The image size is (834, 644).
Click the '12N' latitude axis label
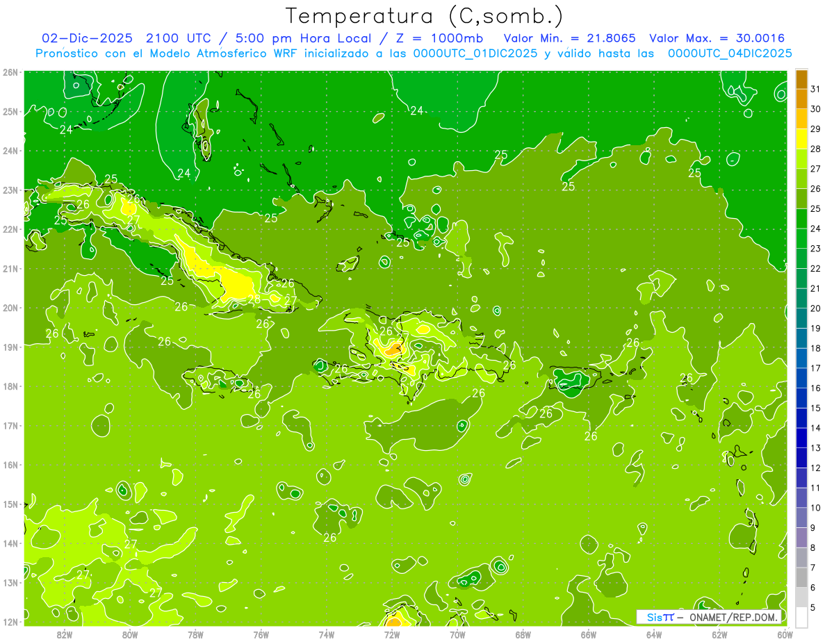10,622
